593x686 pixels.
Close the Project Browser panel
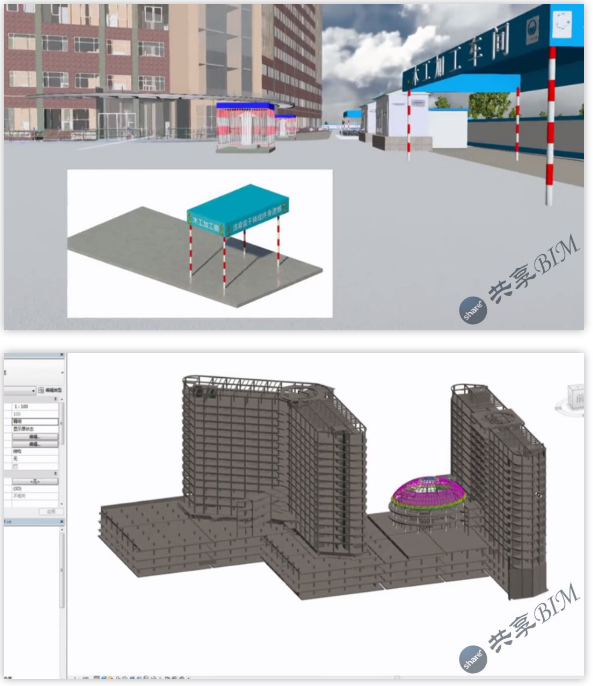(61, 522)
